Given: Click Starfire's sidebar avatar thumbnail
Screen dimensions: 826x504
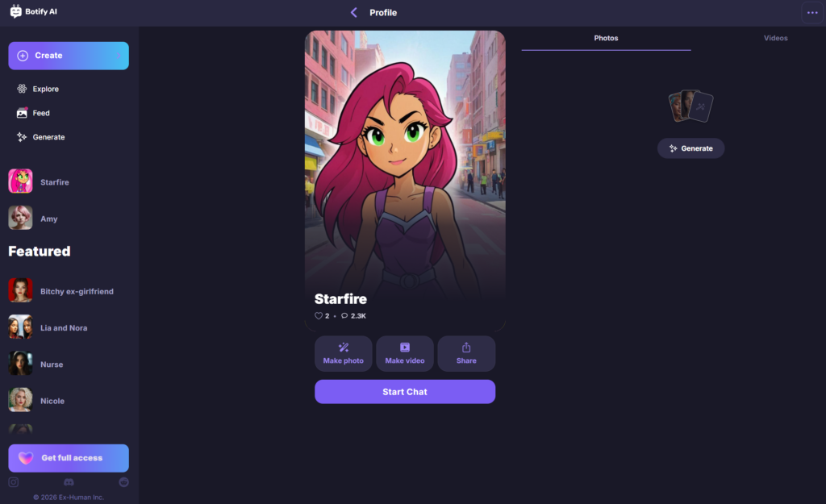Looking at the screenshot, I should pyautogui.click(x=20, y=181).
